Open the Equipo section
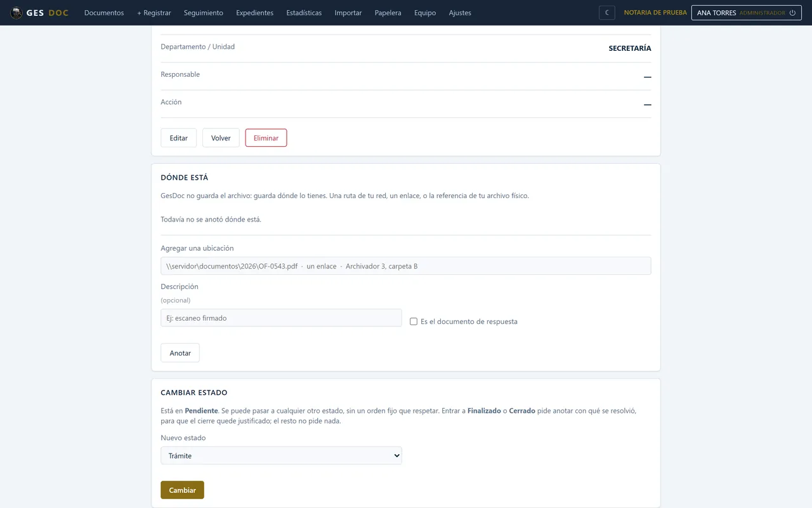The height and width of the screenshot is (508, 812). coord(425,13)
